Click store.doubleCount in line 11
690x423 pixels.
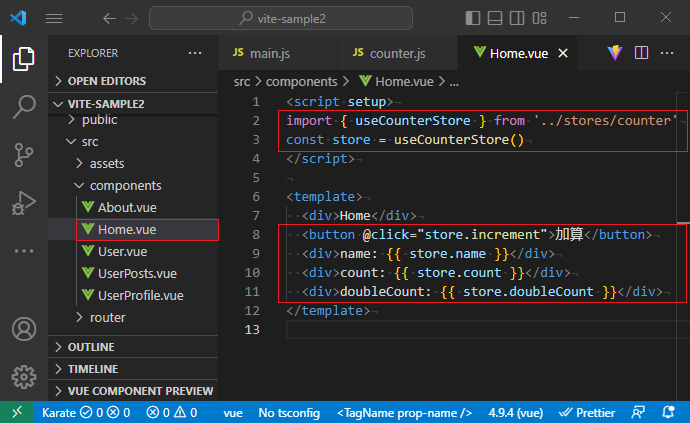(x=528, y=291)
